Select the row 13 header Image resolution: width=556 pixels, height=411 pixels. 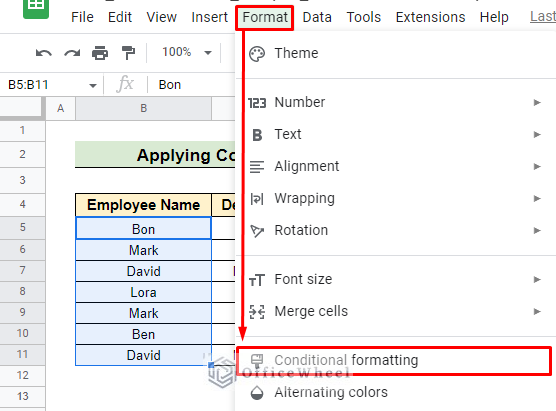pyautogui.click(x=22, y=396)
